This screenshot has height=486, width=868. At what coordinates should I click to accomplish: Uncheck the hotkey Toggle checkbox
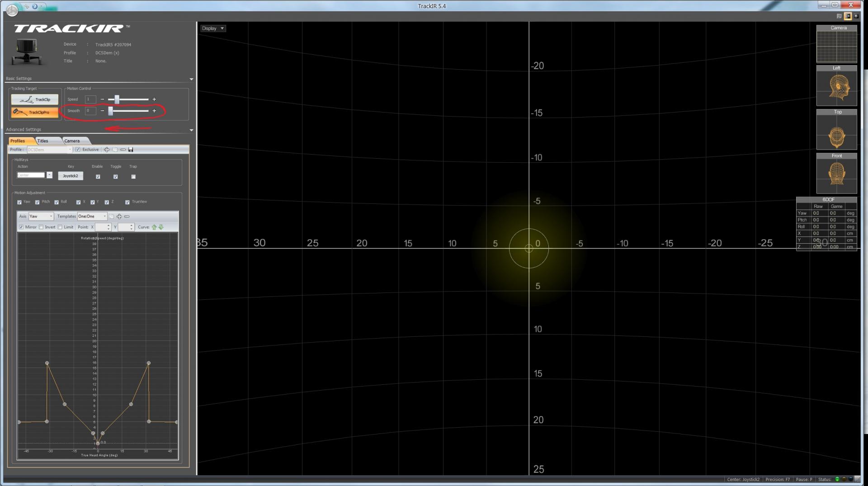coord(115,177)
